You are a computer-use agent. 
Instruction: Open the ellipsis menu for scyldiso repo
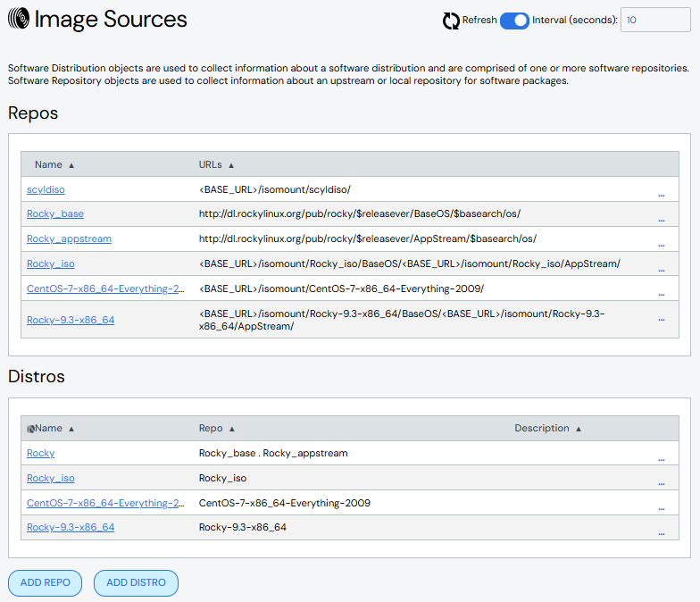pos(661,195)
